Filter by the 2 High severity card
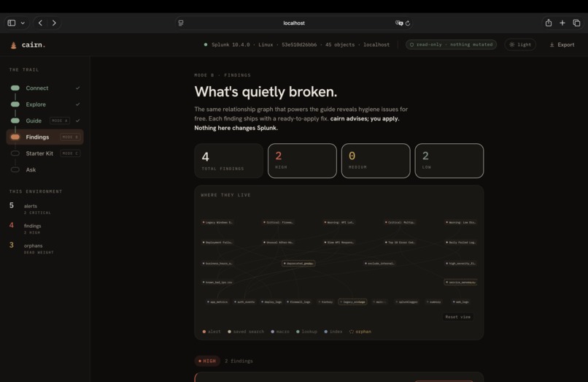Image resolution: width=588 pixels, height=382 pixels. [x=302, y=161]
